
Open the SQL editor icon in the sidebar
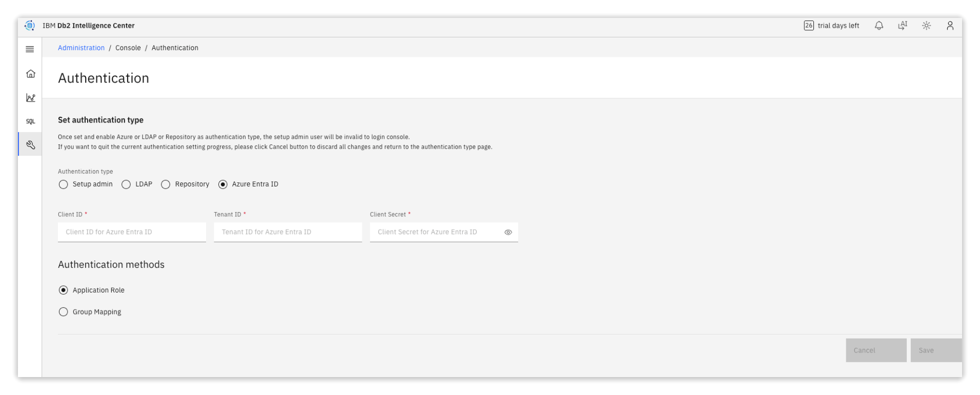[30, 121]
